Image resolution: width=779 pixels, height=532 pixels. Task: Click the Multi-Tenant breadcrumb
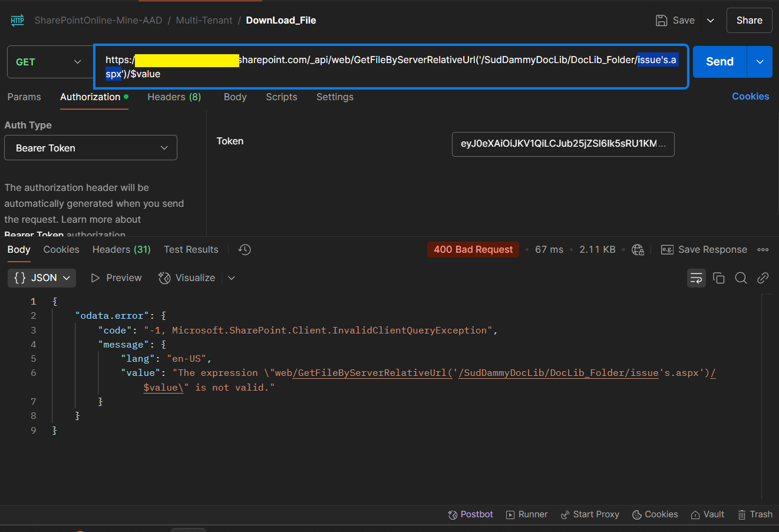click(x=204, y=21)
